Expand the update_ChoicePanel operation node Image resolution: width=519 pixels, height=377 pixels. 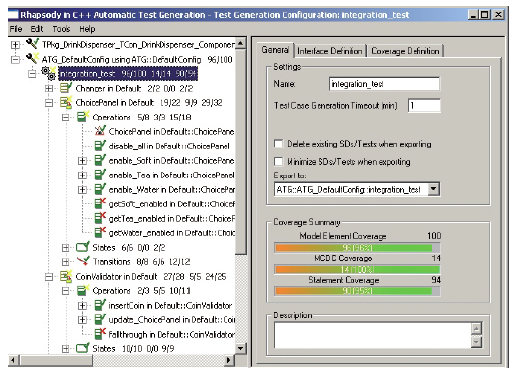82,320
